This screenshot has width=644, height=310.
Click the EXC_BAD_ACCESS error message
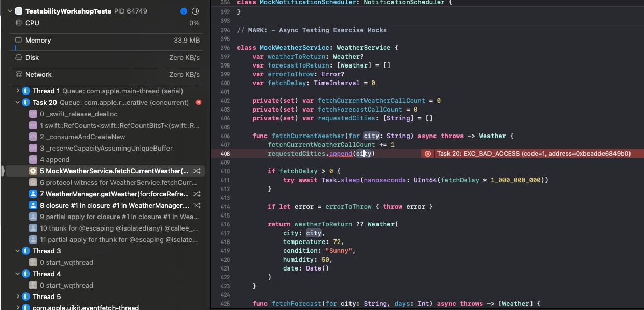[533, 154]
